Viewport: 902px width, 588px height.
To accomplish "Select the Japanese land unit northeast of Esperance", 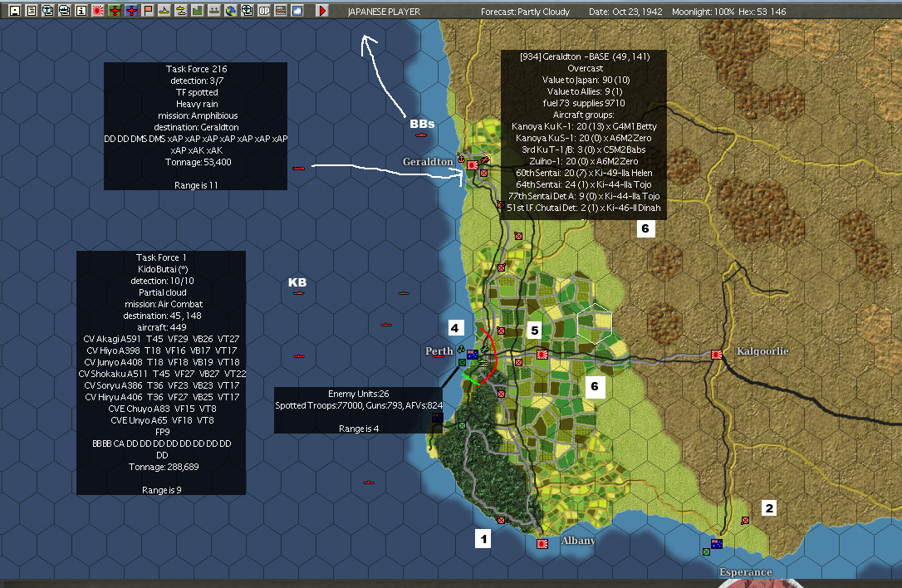I will coord(745,520).
